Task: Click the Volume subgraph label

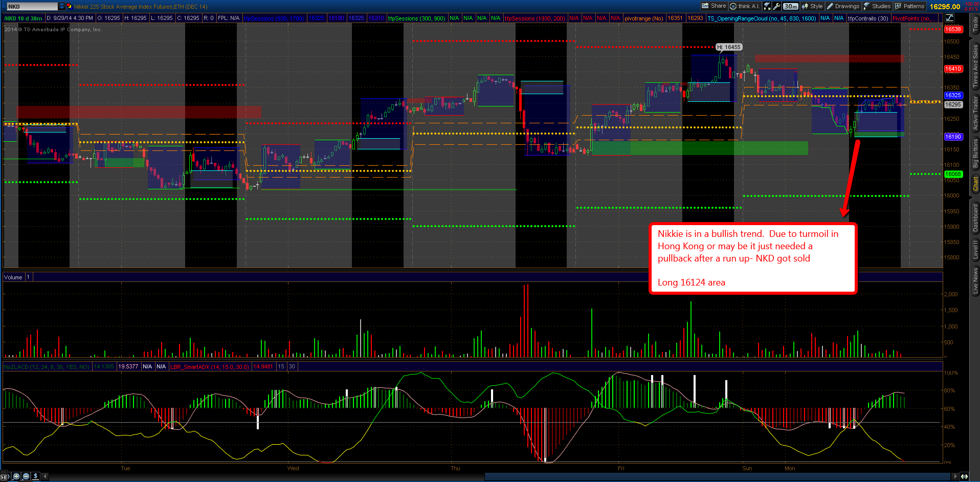Action: pyautogui.click(x=13, y=277)
